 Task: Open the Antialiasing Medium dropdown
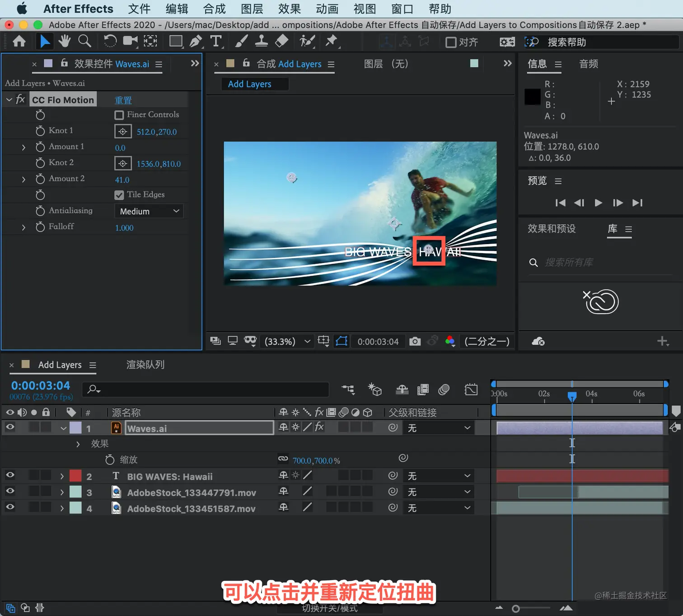(x=149, y=211)
